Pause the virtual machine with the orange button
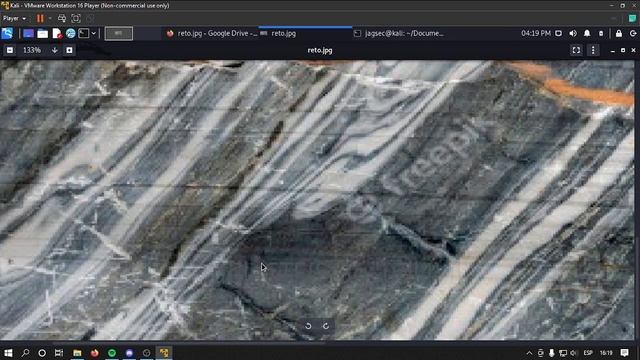 click(x=40, y=18)
